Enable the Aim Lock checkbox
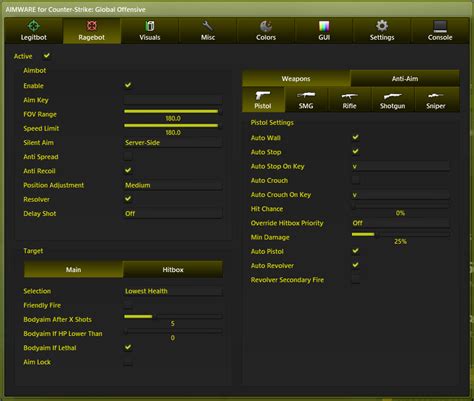This screenshot has width=474, height=401. 128,362
